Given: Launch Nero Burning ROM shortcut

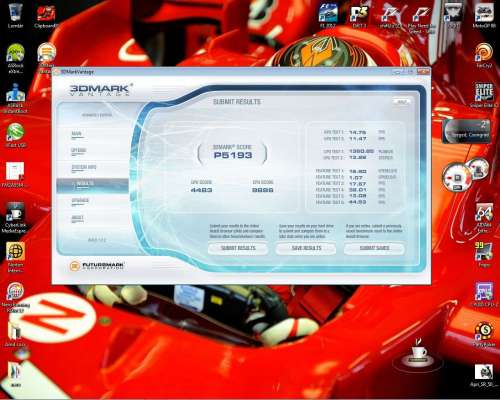Looking at the screenshot, I should click(15, 298).
